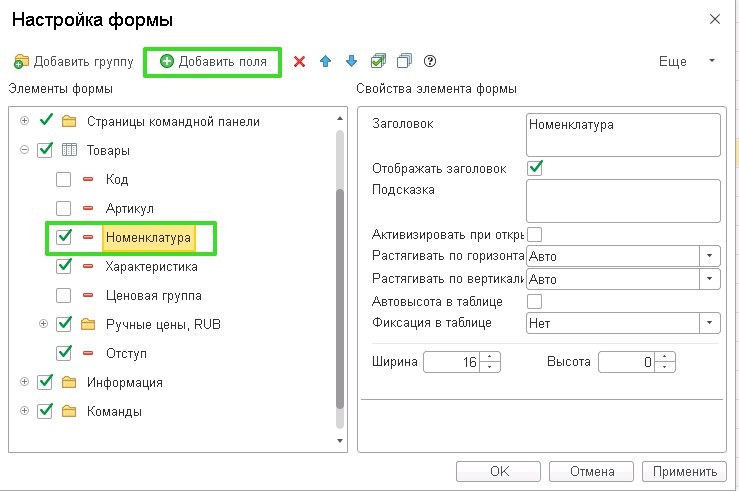Click the Высота value field
Screen dimensions: 739x491
tap(626, 362)
